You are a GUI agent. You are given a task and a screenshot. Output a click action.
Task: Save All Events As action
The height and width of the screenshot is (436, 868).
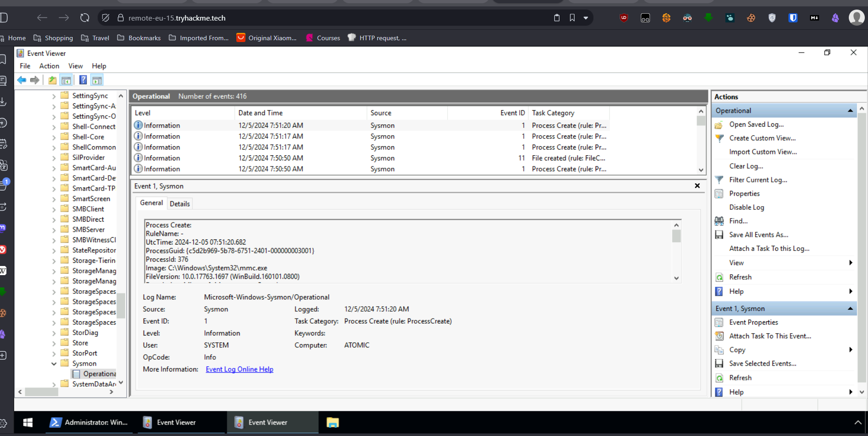click(x=759, y=234)
